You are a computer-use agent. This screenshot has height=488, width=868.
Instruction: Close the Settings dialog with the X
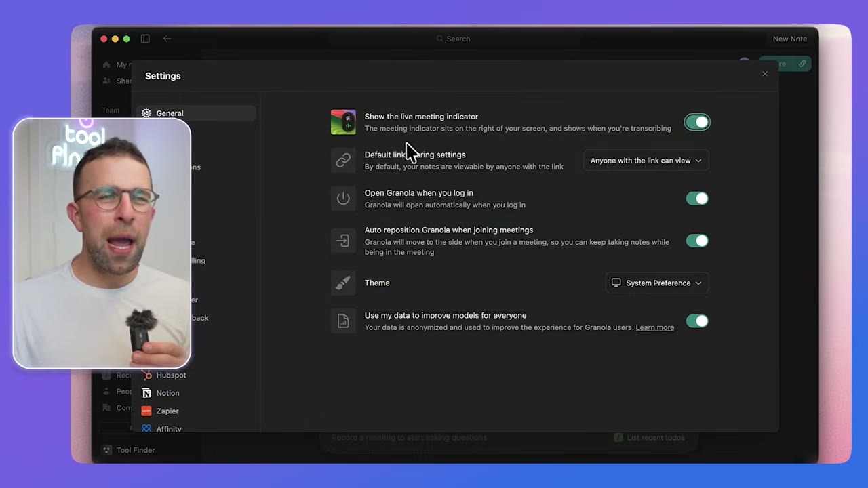pos(765,74)
